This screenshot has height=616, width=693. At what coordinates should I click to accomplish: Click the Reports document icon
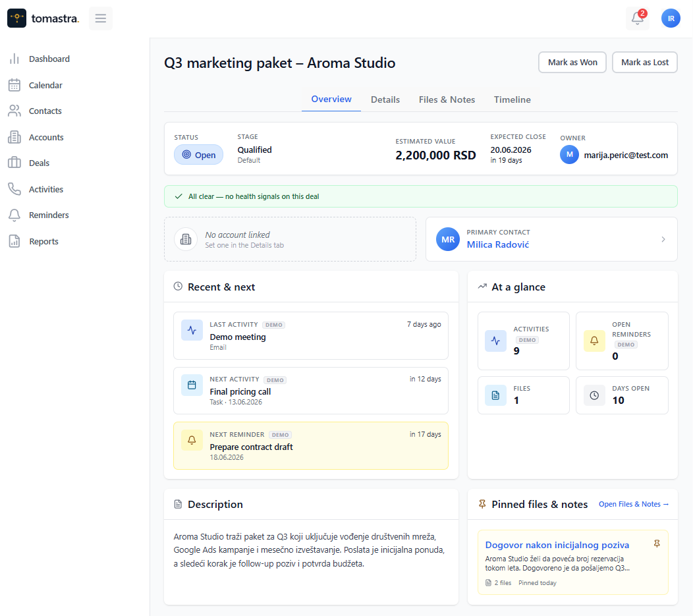14,241
